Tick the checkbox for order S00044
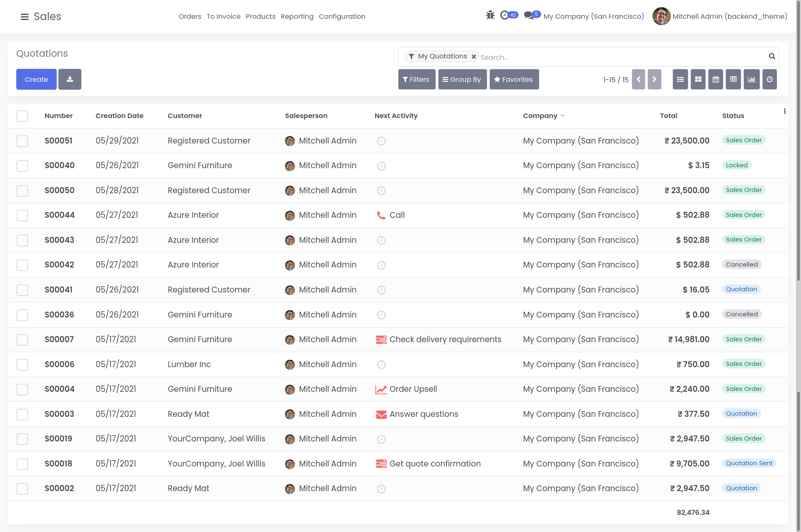Image resolution: width=801 pixels, height=532 pixels. (22, 215)
